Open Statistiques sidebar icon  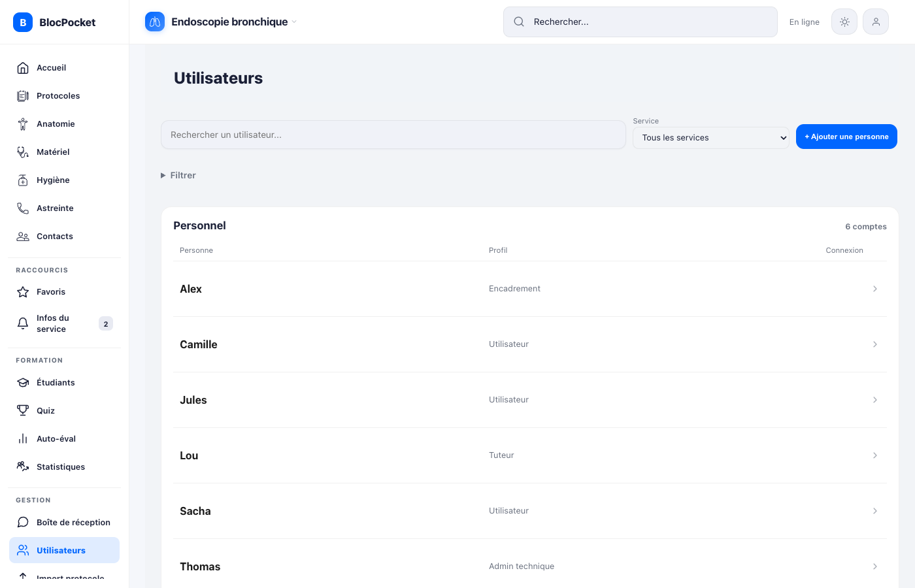point(23,467)
